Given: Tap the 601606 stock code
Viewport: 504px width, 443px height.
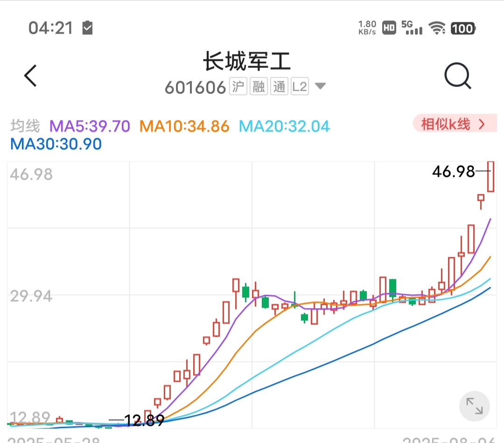Looking at the screenshot, I should point(195,87).
